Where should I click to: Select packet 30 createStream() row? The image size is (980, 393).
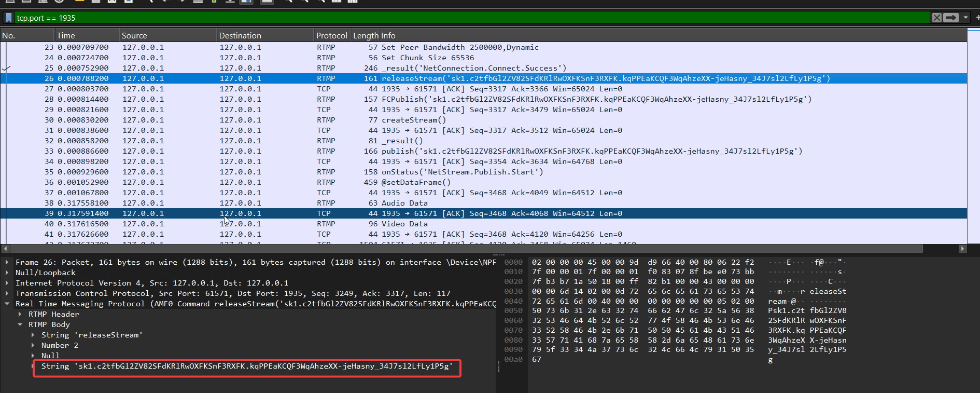coord(483,120)
